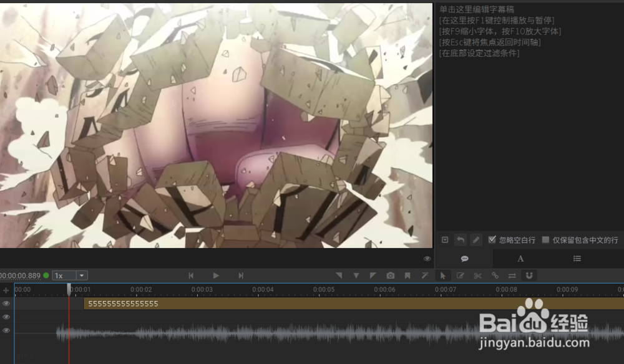Click the green status indicator dot
Image resolution: width=624 pixels, height=364 pixels.
pos(46,275)
